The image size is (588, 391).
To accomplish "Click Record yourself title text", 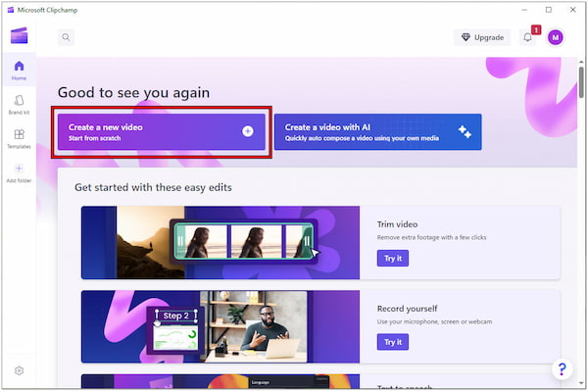I will [407, 309].
